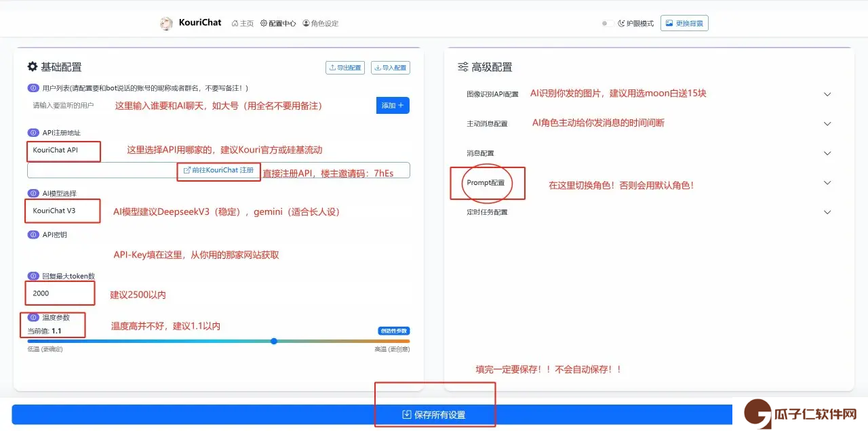
Task: Open the KouriChat V3 model dropdown
Action: coord(218,211)
